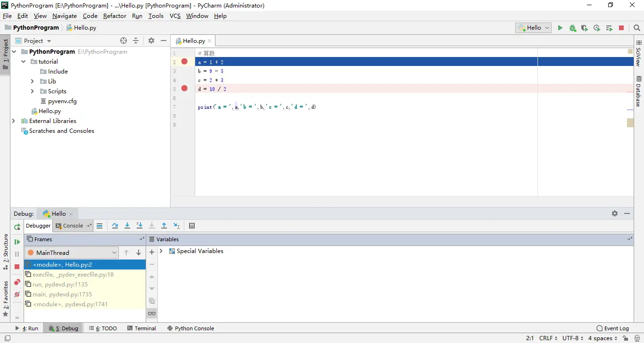The width and height of the screenshot is (644, 343).
Task: Open Project panel settings gear
Action: coord(151,41)
